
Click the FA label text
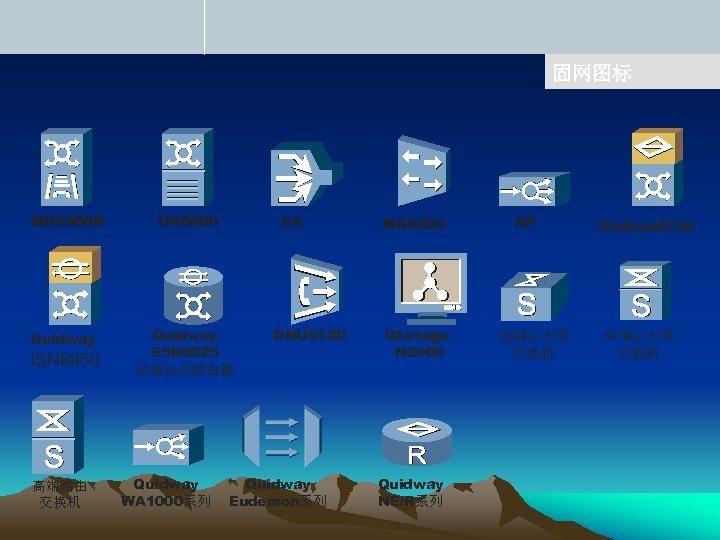tap(292, 222)
